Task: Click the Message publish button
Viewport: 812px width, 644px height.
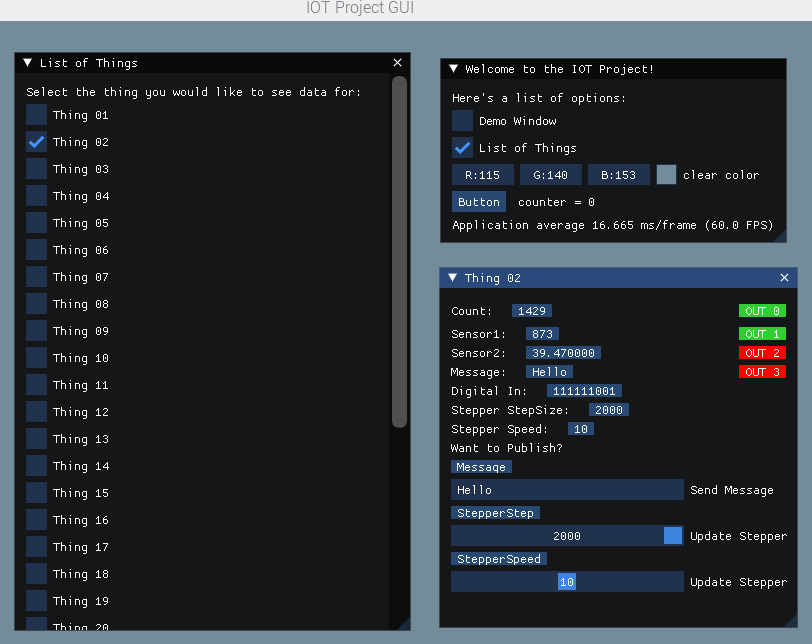Action: click(481, 467)
